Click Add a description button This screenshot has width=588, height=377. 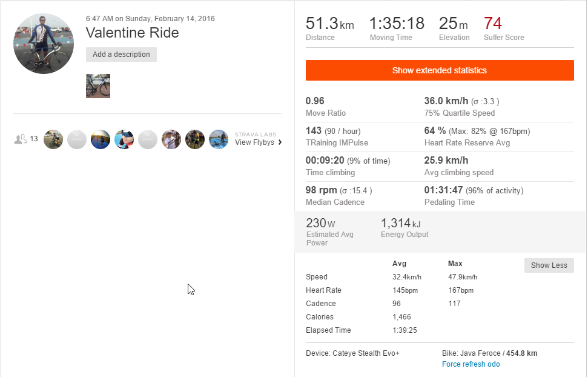click(121, 55)
